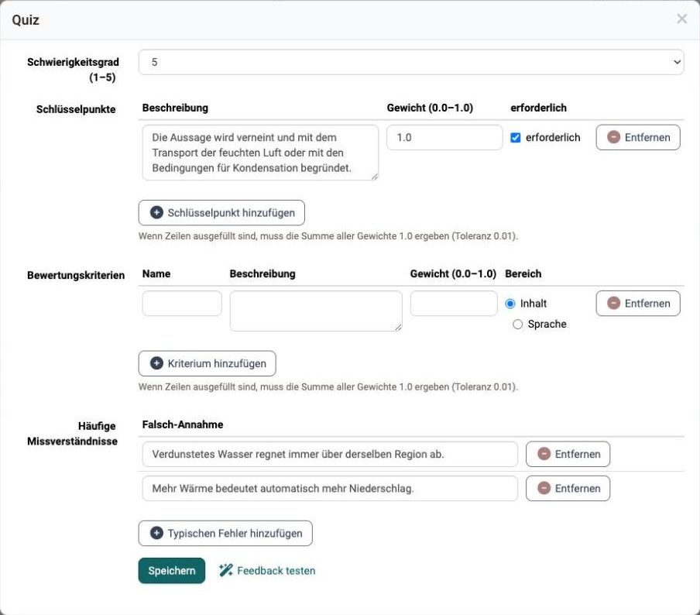Click the plus icon on Kriterium hinzufügen
Image resolution: width=700 pixels, height=615 pixels.
(156, 363)
